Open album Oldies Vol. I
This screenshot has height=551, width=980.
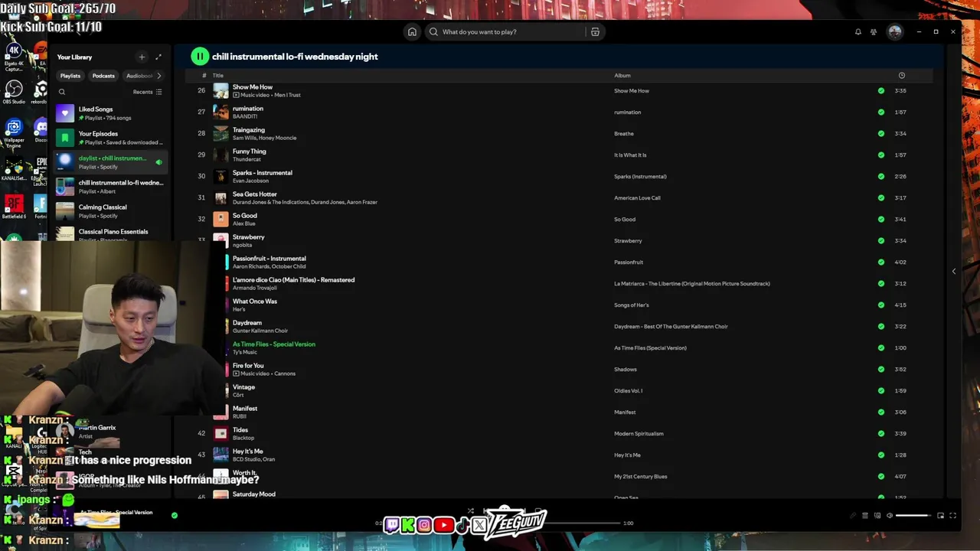pos(629,390)
